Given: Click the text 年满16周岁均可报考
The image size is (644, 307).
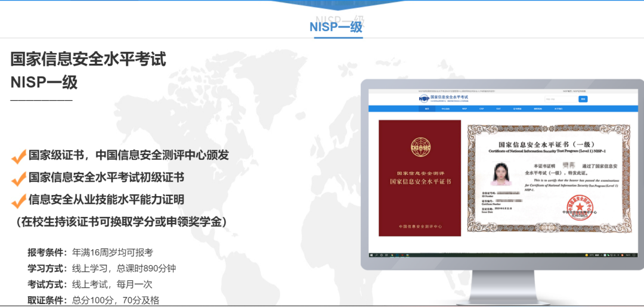Looking at the screenshot, I should coord(113,252).
